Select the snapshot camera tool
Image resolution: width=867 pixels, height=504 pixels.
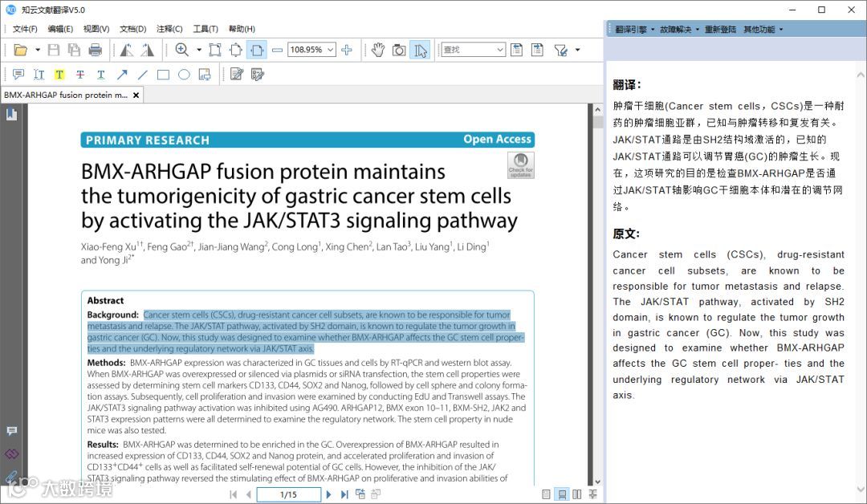(399, 50)
